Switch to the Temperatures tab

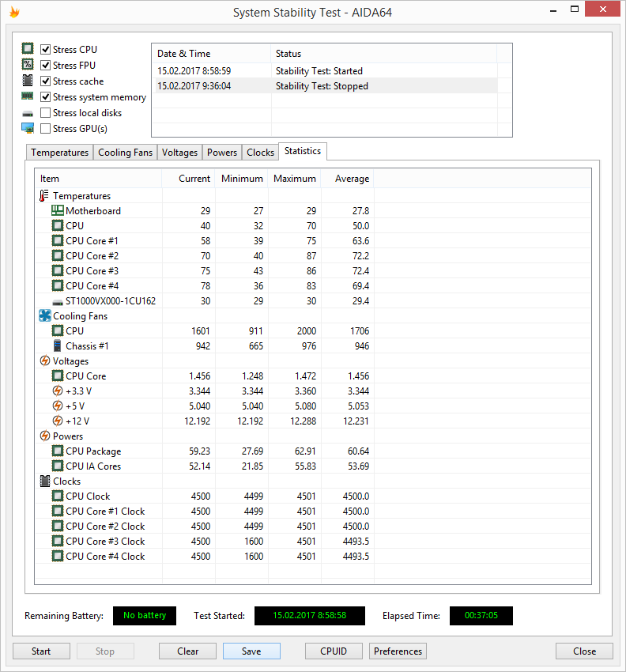[x=59, y=153]
